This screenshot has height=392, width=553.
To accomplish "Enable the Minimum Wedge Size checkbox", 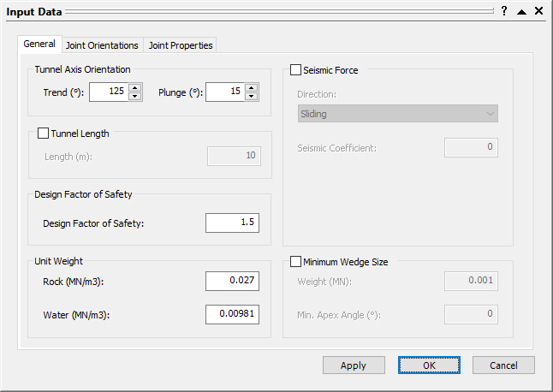I will pyautogui.click(x=295, y=262).
